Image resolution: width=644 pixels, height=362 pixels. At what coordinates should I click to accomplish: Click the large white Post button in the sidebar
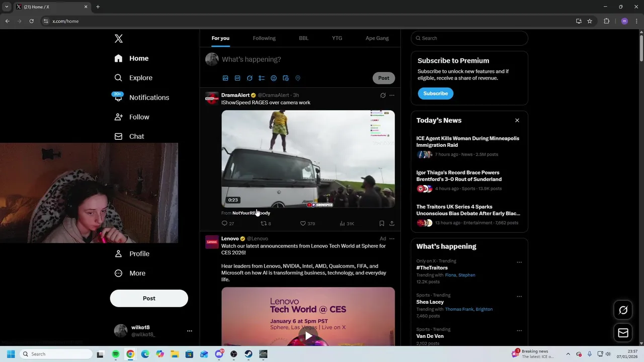tap(149, 298)
